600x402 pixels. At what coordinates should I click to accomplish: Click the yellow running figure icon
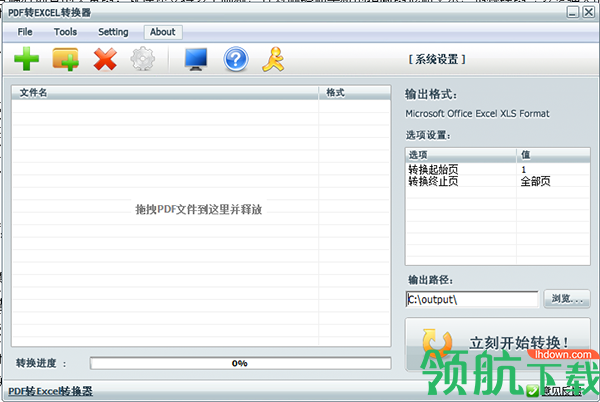(273, 59)
